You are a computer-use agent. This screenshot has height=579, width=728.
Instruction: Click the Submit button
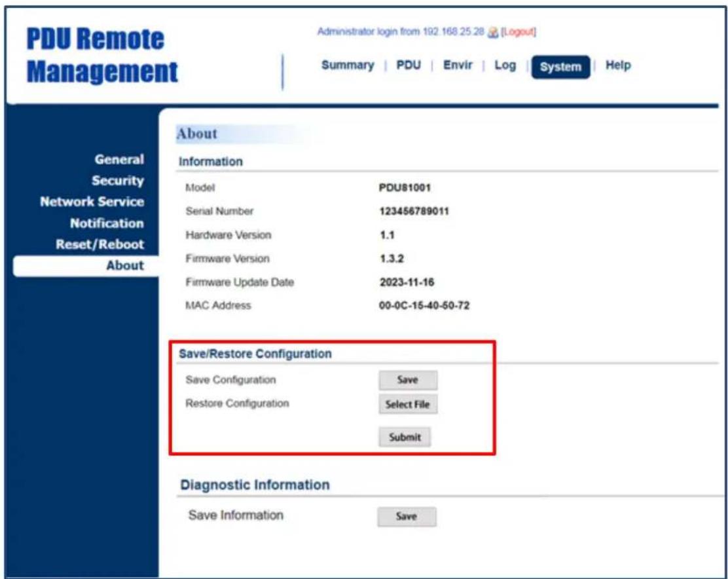(405, 437)
